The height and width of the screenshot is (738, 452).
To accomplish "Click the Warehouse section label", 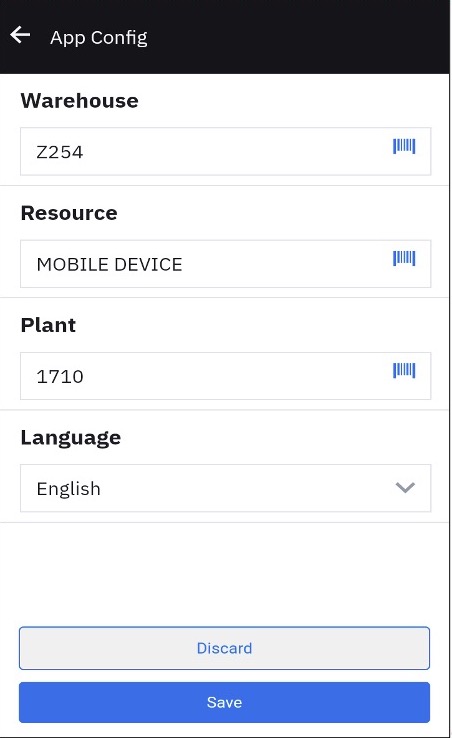I will click(80, 101).
